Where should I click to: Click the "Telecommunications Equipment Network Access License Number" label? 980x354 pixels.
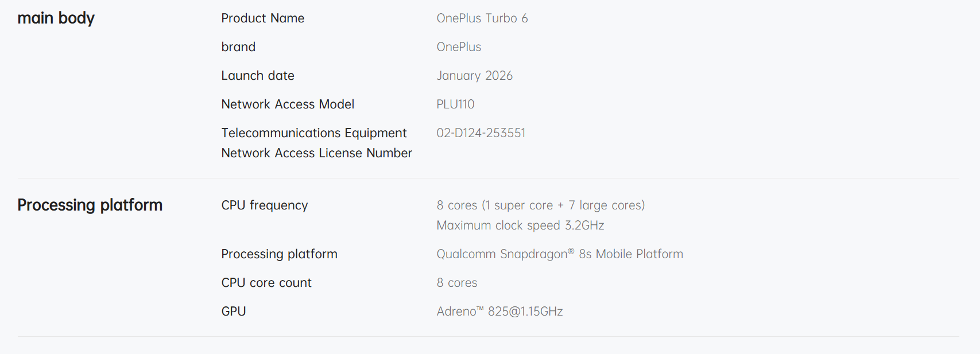pos(316,143)
